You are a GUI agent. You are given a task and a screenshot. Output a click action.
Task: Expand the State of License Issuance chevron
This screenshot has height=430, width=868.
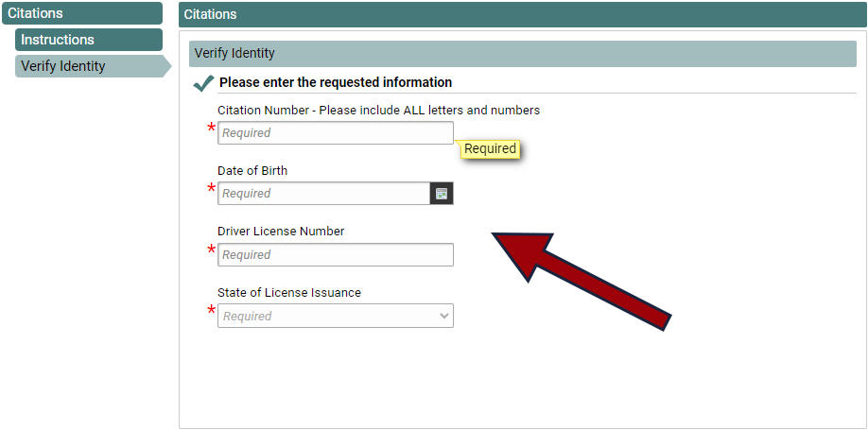(443, 316)
